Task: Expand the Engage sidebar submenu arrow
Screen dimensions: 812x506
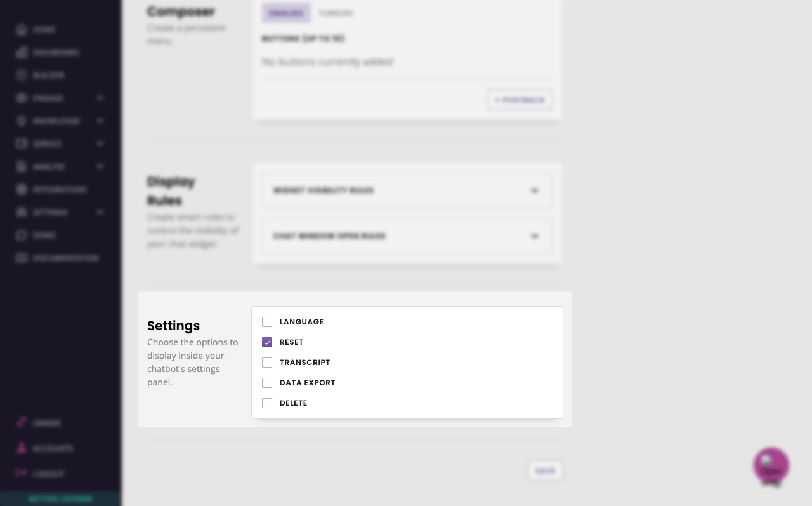Action: (x=100, y=98)
